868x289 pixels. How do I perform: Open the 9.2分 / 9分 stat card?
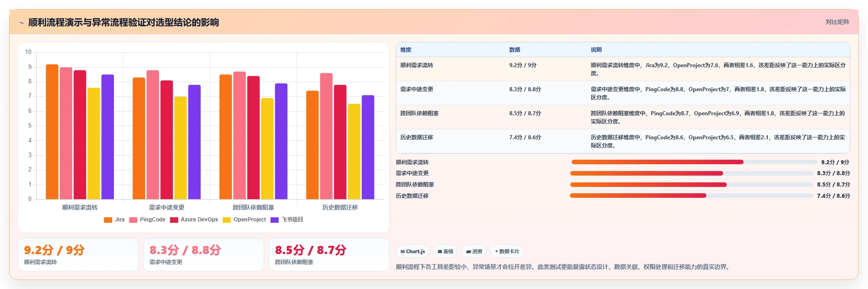pyautogui.click(x=78, y=255)
